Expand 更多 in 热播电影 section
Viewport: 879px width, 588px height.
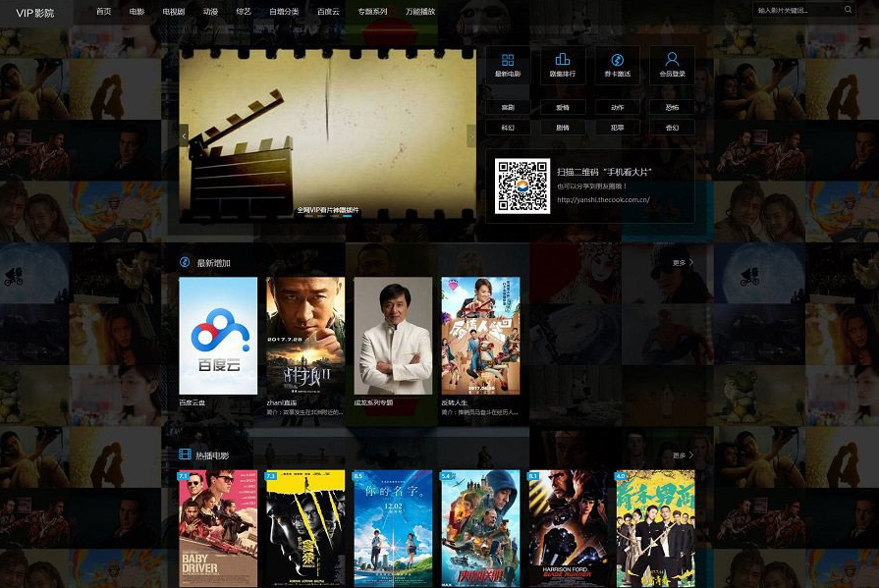click(683, 455)
